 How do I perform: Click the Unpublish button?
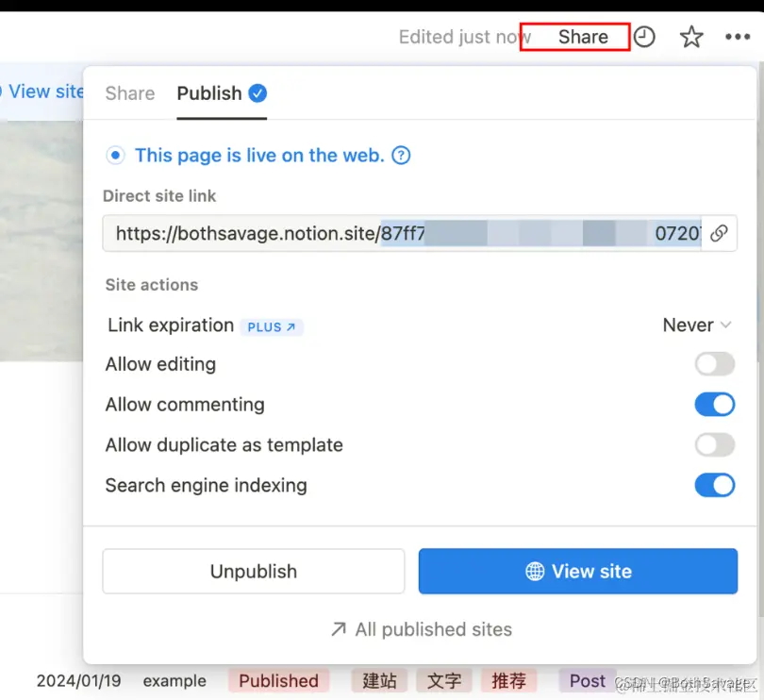coord(254,572)
